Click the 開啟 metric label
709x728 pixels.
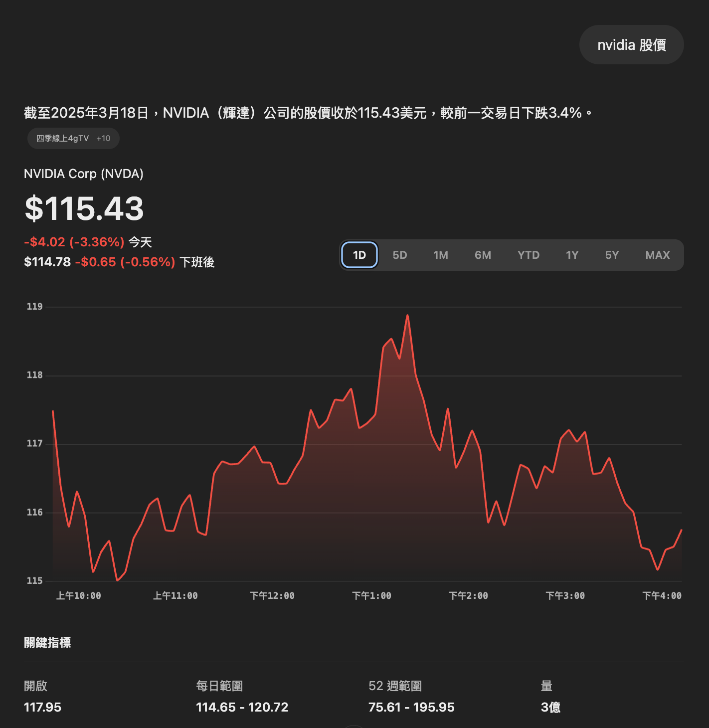click(35, 686)
